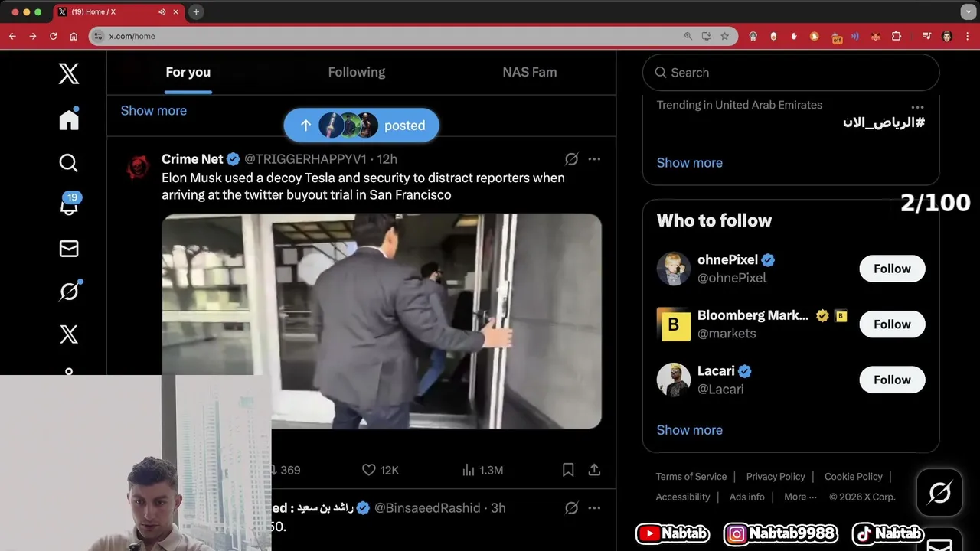The image size is (980, 551).
Task: Open @BinsaeedRashid handle
Action: tap(427, 508)
